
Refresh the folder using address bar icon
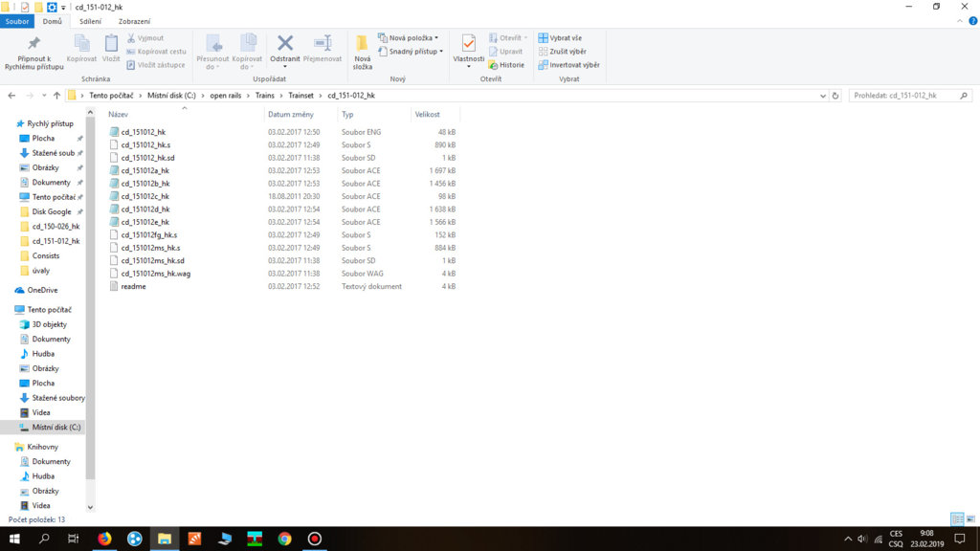pyautogui.click(x=835, y=96)
